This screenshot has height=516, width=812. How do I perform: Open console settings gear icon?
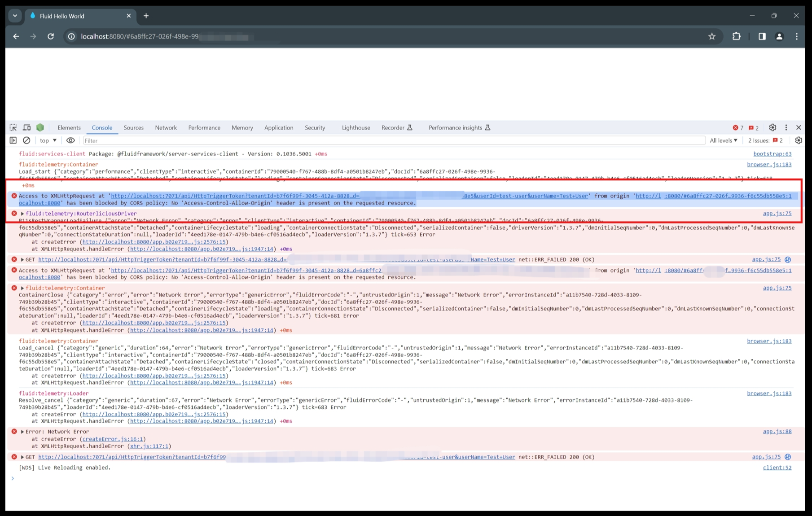click(x=798, y=140)
